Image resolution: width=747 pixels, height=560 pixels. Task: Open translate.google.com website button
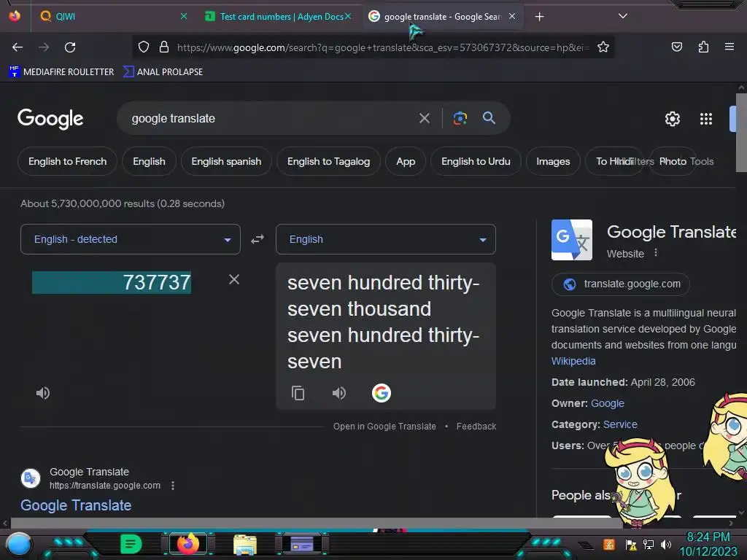click(620, 284)
